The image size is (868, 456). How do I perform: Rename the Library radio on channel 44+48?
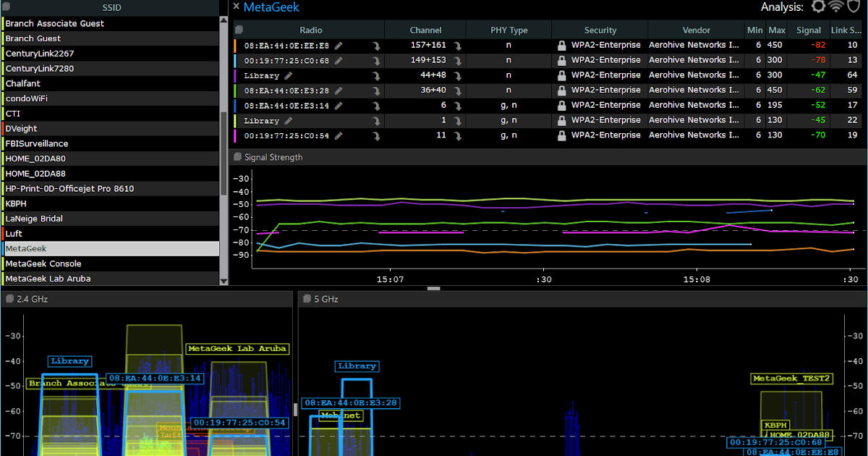click(288, 75)
